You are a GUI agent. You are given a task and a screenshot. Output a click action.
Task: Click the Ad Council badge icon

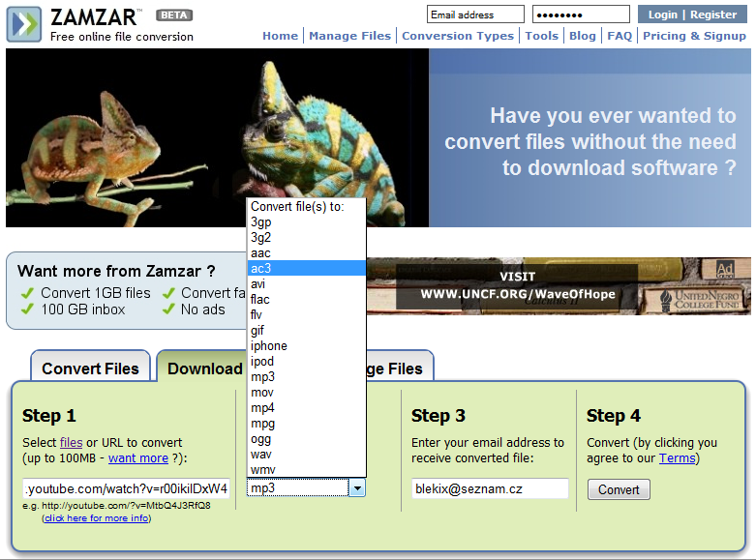(725, 269)
